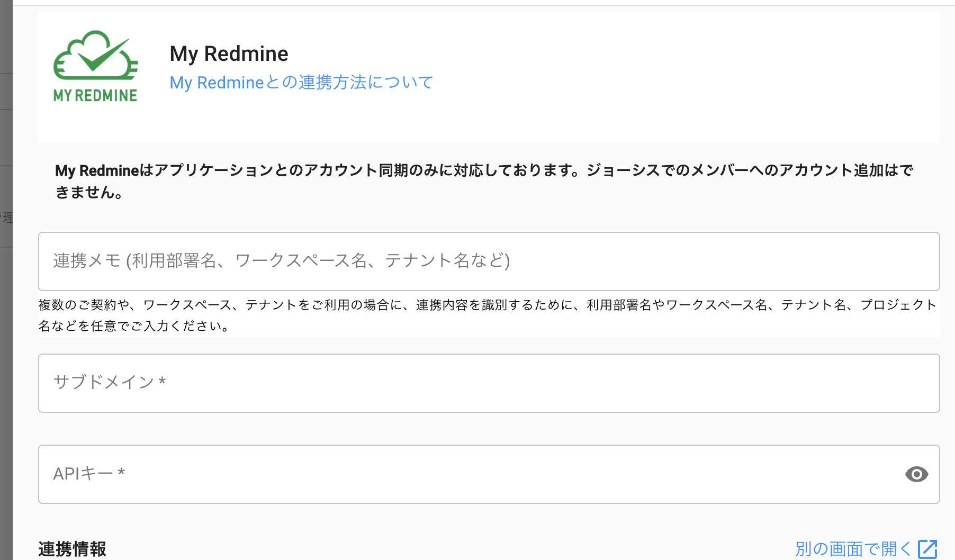This screenshot has width=955, height=560.
Task: Open 別の画面で開く link text
Action: [853, 549]
